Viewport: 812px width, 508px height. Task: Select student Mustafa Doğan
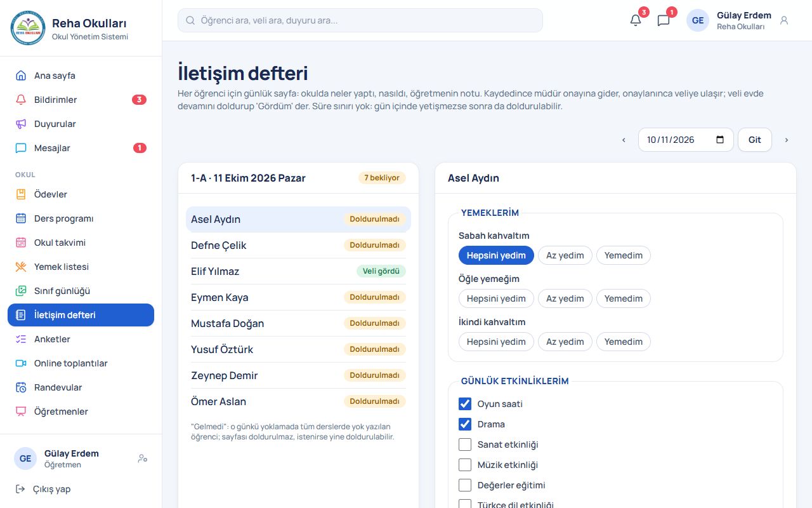(298, 323)
